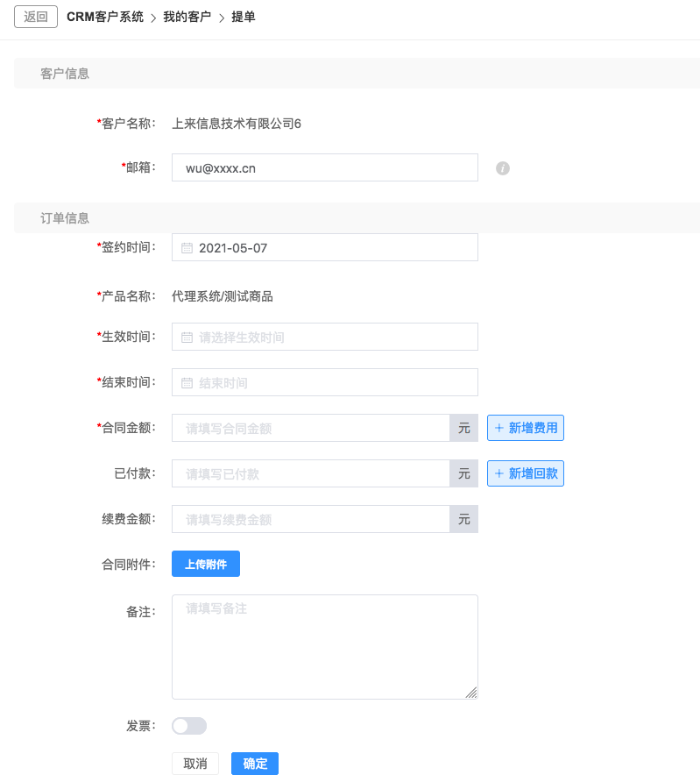This screenshot has height=775, width=700.
Task: Click into the 备注 remarks textarea
Action: (324, 647)
